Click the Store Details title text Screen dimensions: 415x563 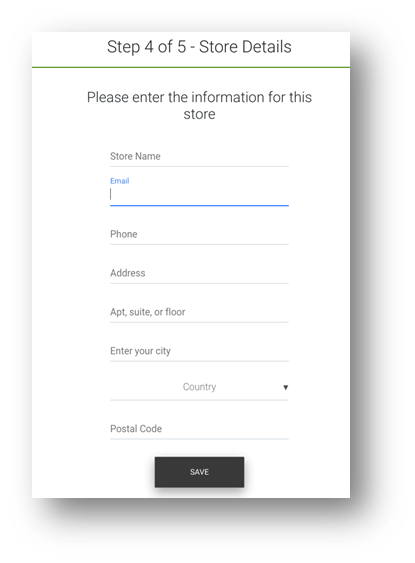tap(245, 47)
